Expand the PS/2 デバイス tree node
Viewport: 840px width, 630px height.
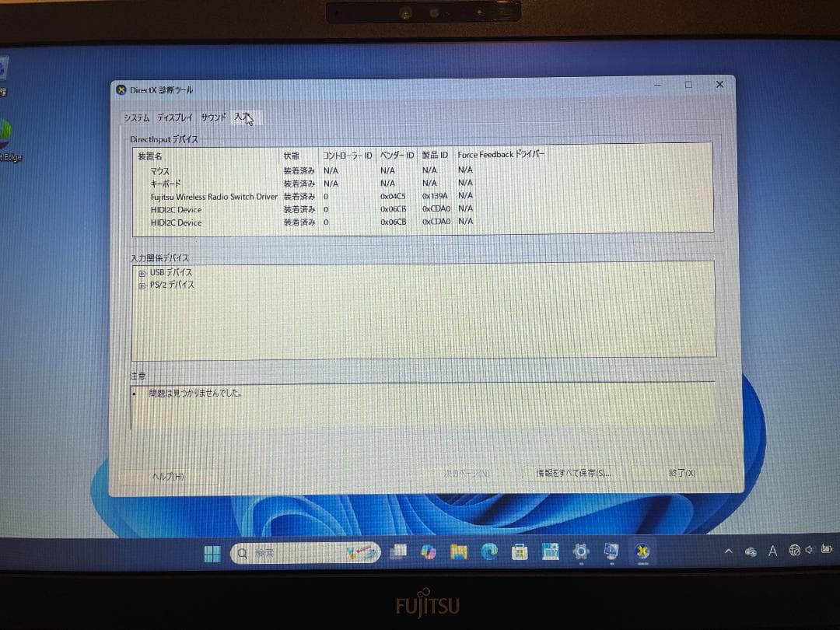click(x=142, y=285)
